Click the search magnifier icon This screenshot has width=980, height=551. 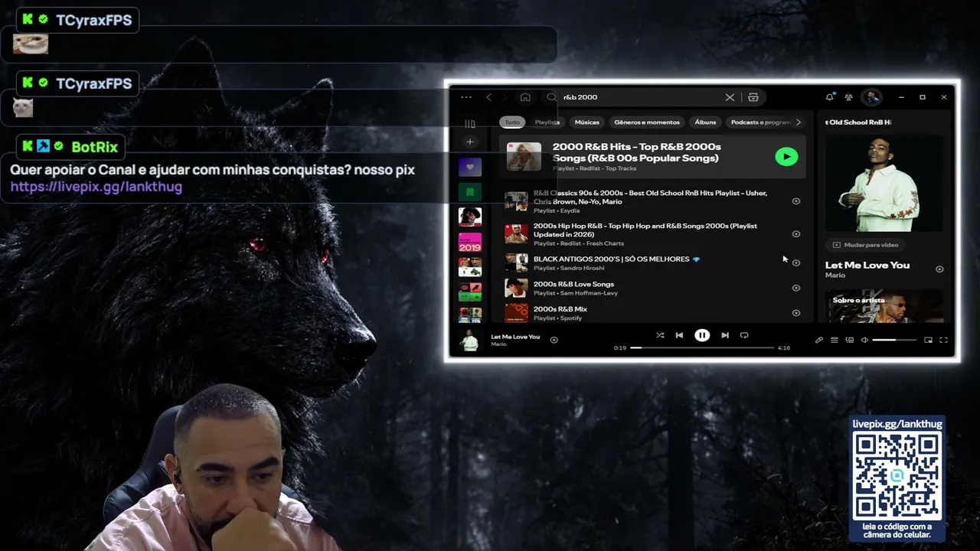[551, 97]
